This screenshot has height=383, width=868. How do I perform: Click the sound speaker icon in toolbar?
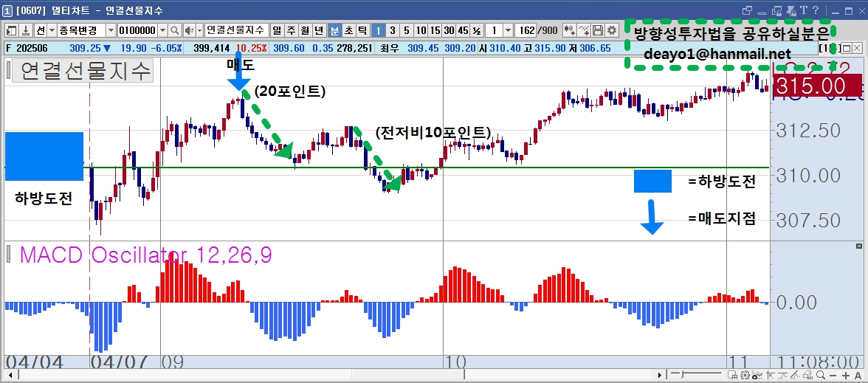tap(190, 30)
